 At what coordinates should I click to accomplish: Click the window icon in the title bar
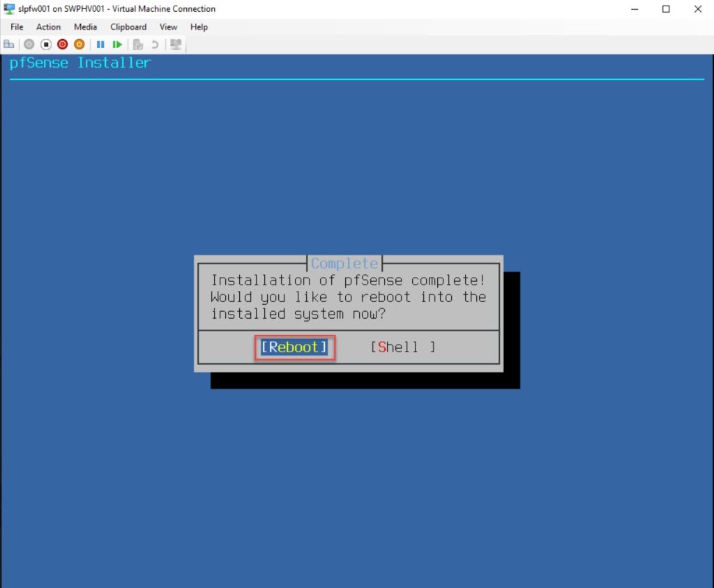[x=9, y=9]
